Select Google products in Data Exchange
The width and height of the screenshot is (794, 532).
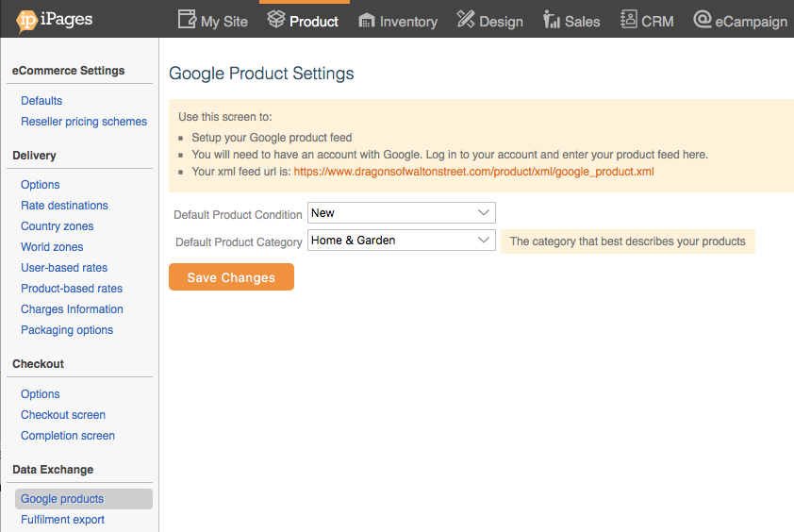pos(84,499)
